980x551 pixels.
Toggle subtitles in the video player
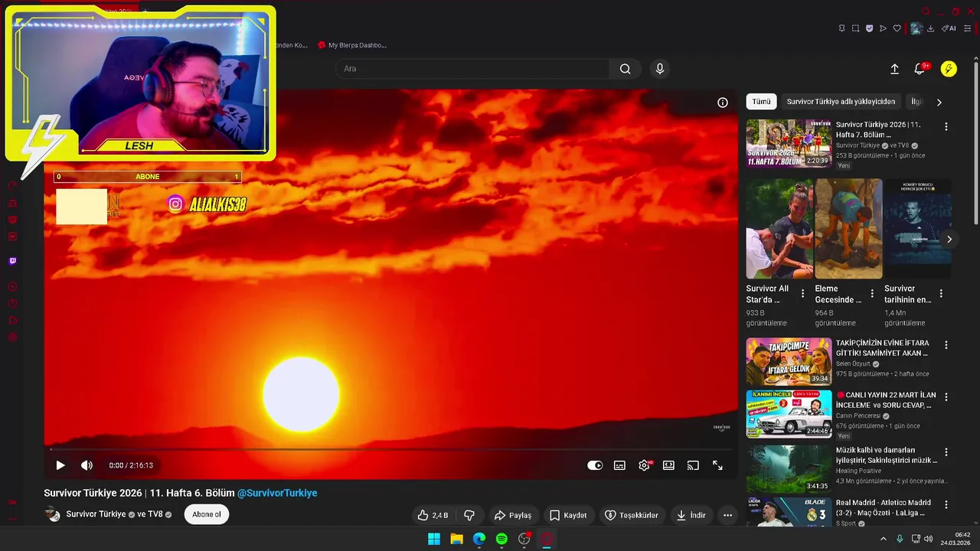tap(619, 465)
